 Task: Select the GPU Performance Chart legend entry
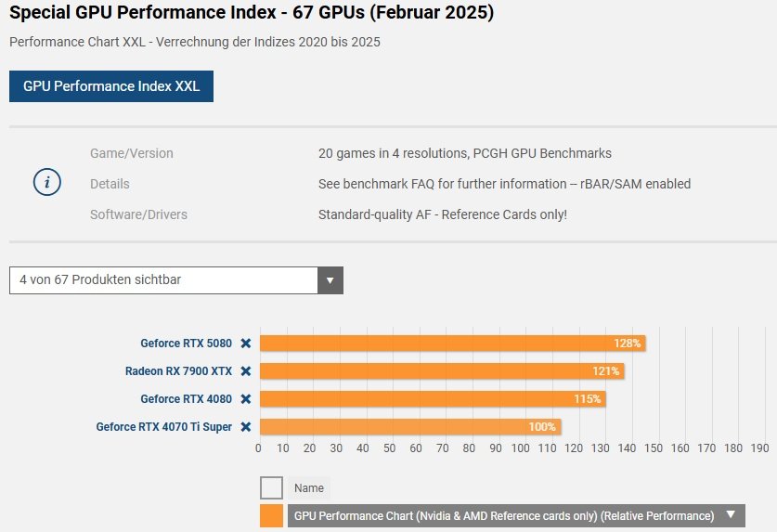(516, 515)
